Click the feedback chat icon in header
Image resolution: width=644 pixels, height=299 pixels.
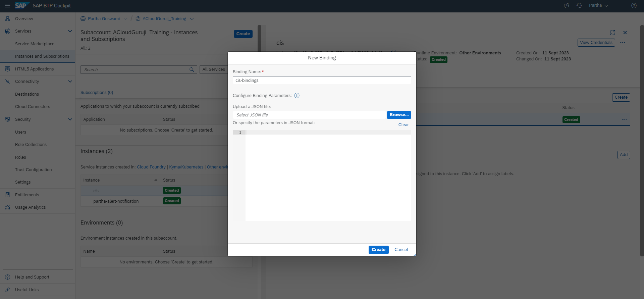coord(567,6)
